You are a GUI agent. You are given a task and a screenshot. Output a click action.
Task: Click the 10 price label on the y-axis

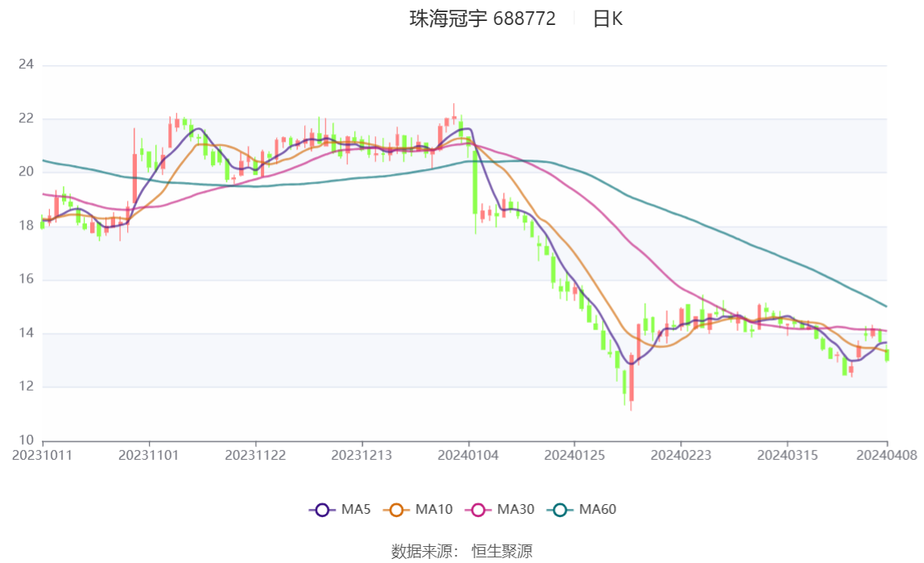[27, 441]
